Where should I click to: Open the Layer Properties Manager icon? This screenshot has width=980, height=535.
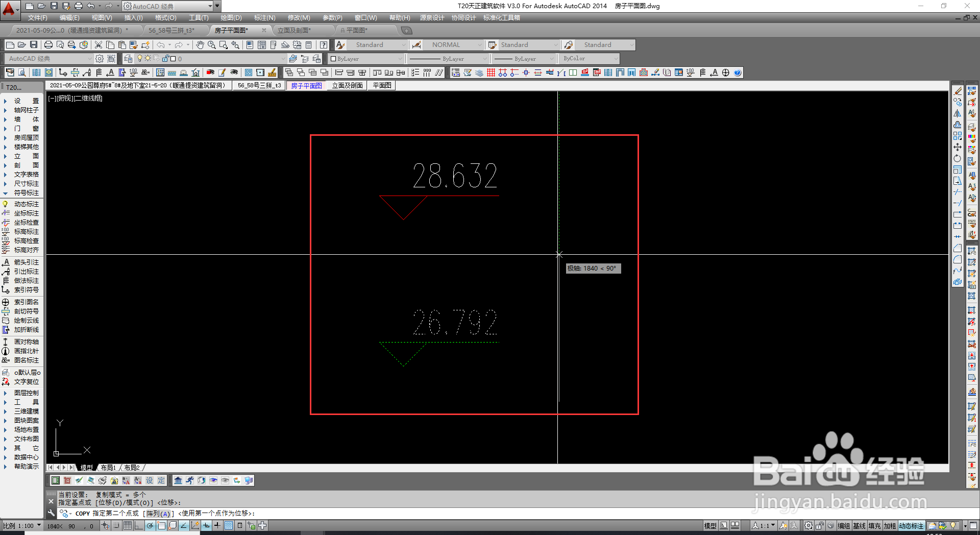(x=128, y=59)
